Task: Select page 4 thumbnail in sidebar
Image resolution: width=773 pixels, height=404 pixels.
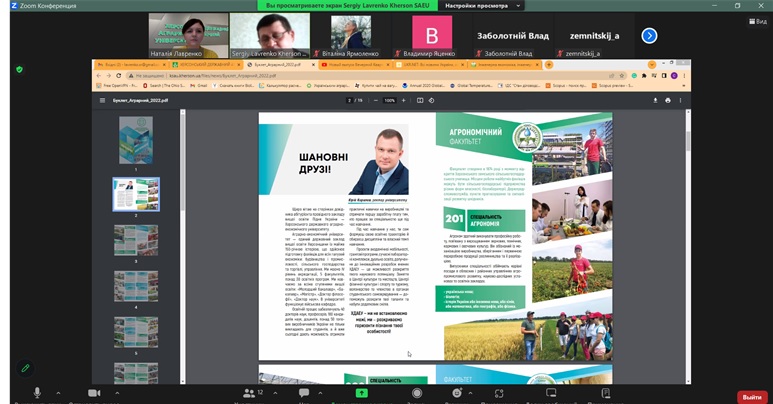Action: [x=136, y=286]
